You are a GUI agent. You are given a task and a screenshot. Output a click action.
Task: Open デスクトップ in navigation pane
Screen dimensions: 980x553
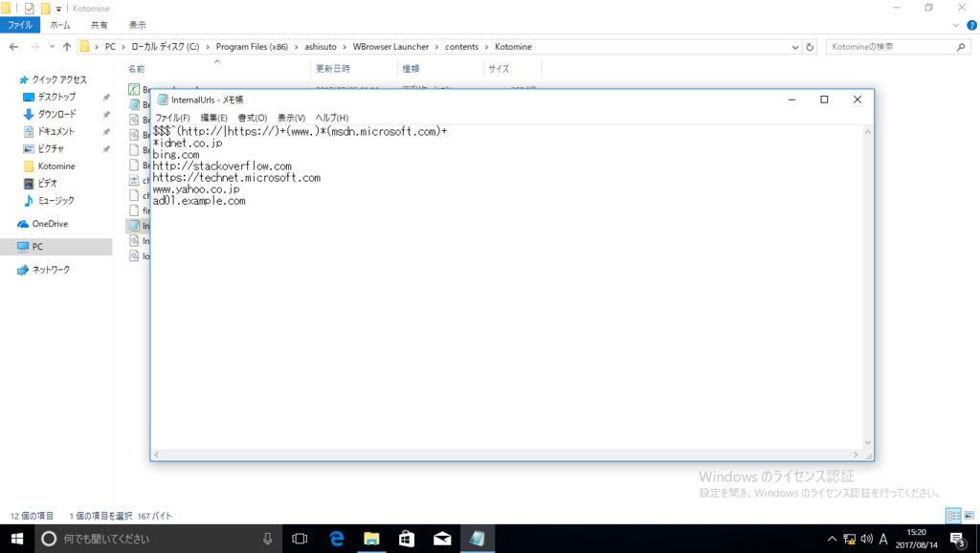point(56,97)
